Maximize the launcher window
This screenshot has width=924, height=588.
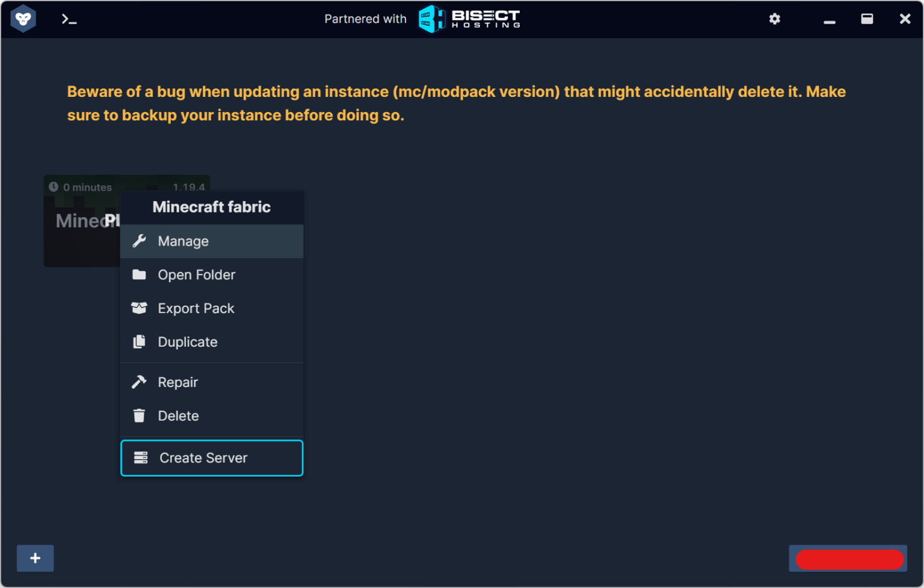click(x=867, y=19)
